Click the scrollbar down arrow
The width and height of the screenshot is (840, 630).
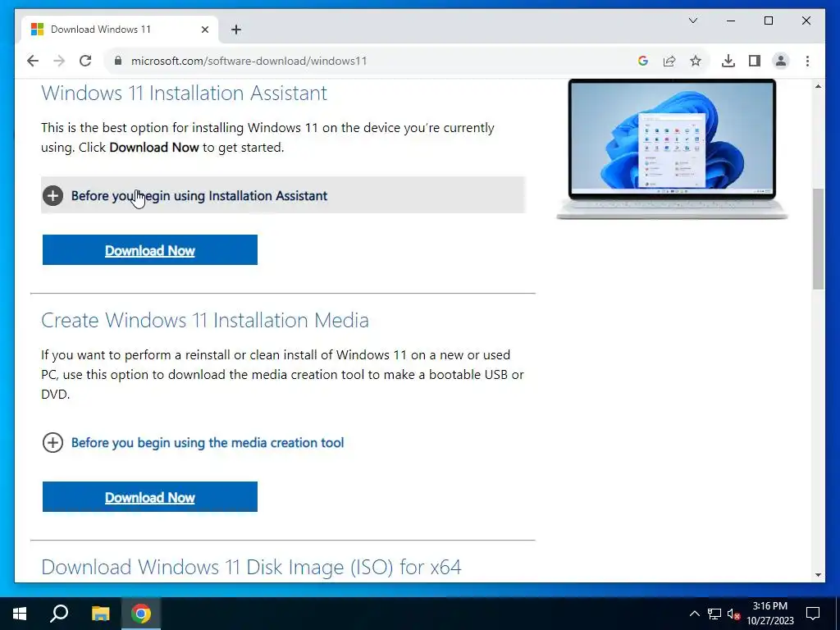[x=818, y=575]
